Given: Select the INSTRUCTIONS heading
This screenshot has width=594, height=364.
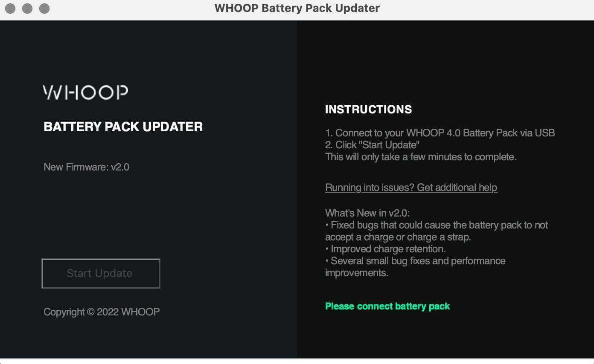Looking at the screenshot, I should [x=368, y=109].
